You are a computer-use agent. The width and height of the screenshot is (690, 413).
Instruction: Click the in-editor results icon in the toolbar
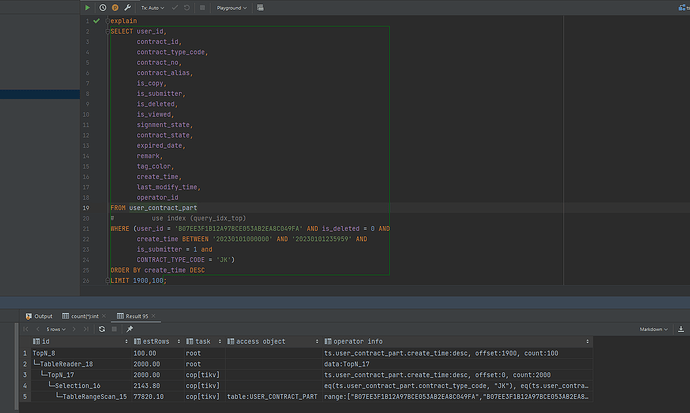pos(261,7)
